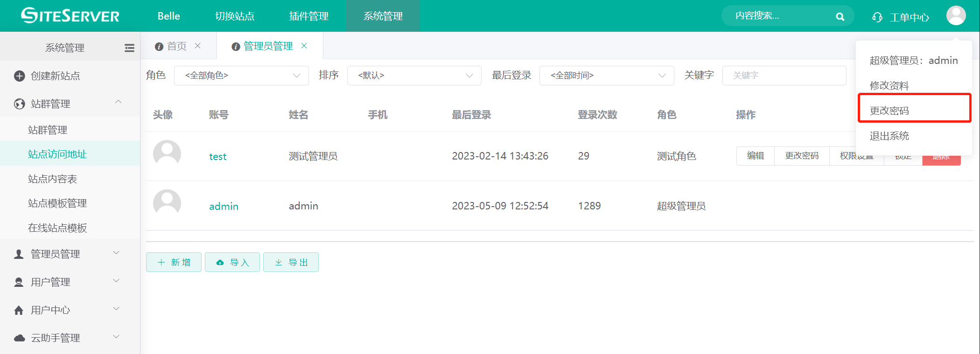Select 在线站点模板 in the sidebar
The width and height of the screenshot is (980, 354).
tap(57, 228)
